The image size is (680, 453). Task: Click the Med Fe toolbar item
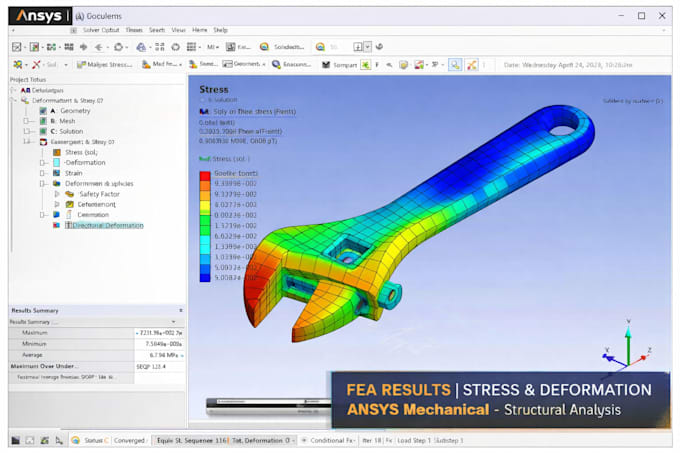coord(162,64)
